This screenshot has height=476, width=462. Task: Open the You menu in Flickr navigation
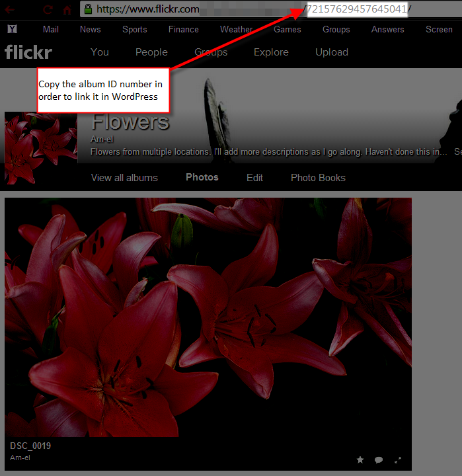coord(100,52)
